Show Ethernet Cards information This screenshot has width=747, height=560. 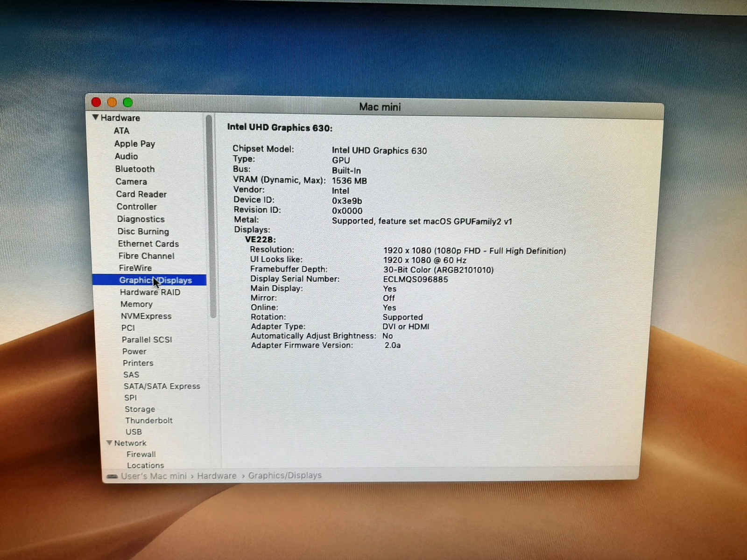[148, 244]
